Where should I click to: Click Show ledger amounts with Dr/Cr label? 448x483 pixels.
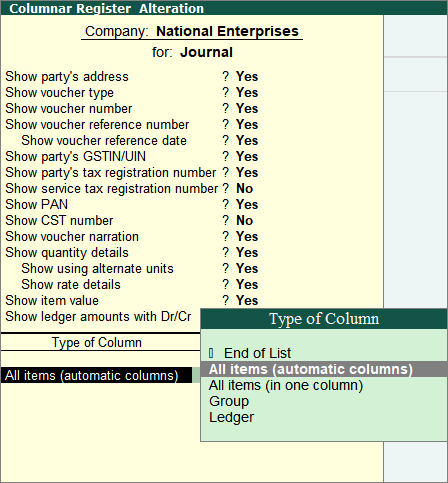click(x=98, y=317)
